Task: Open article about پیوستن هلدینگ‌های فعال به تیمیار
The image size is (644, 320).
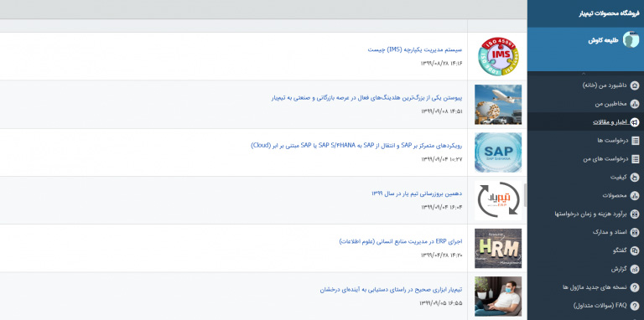Action: click(x=366, y=98)
